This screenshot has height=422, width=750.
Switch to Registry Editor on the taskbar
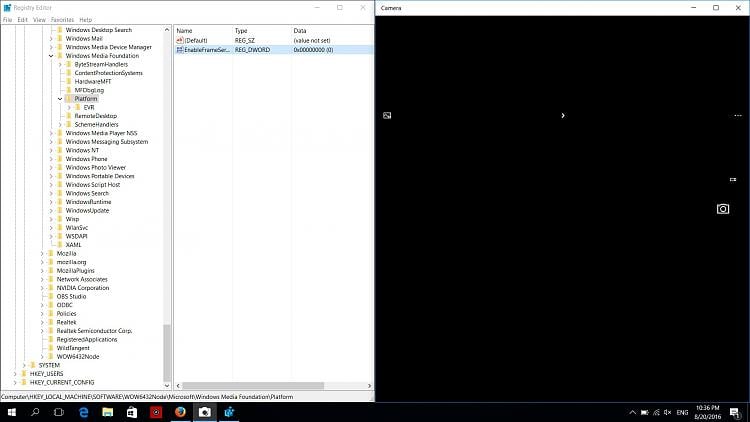(229, 412)
